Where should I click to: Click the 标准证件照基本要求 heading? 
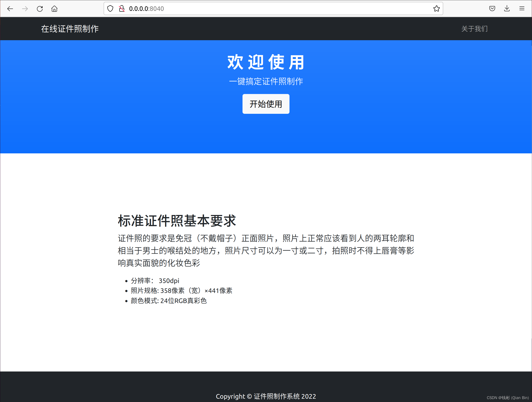[177, 221]
